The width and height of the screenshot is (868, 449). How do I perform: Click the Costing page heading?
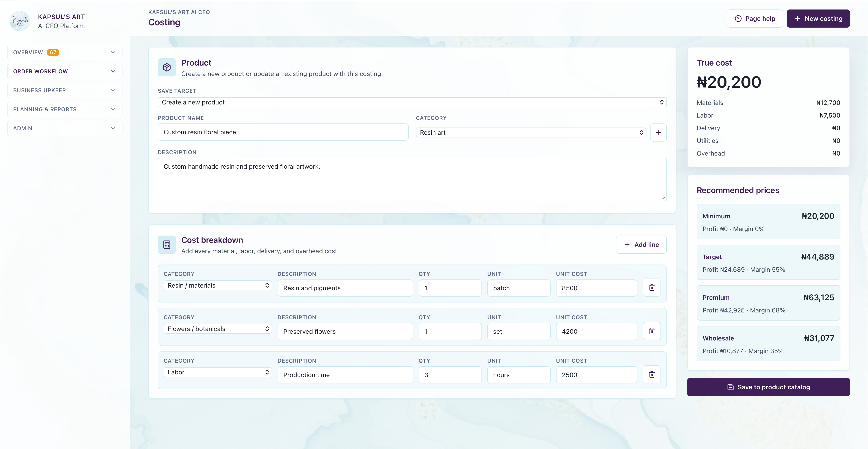pyautogui.click(x=164, y=22)
